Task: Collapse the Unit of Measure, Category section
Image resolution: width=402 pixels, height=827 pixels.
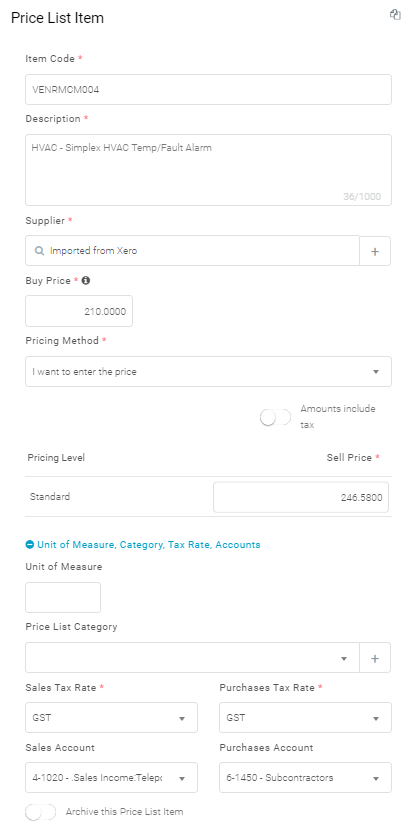Action: (x=143, y=544)
